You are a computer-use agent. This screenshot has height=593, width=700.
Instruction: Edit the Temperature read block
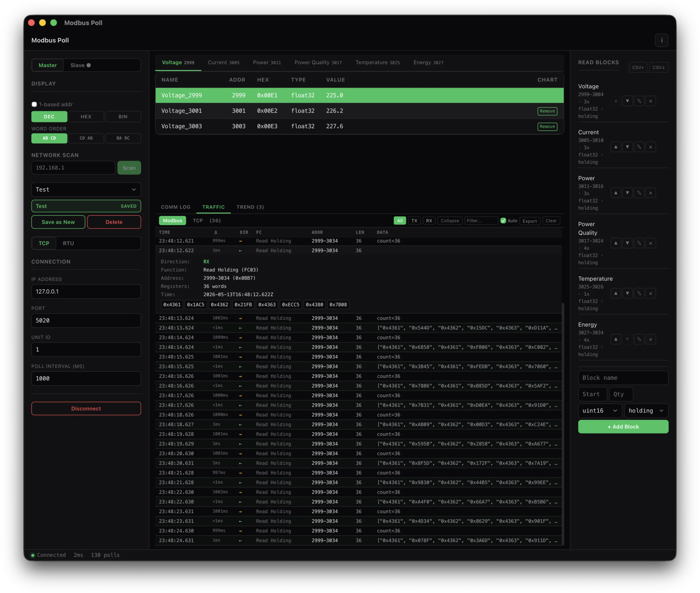(x=639, y=293)
